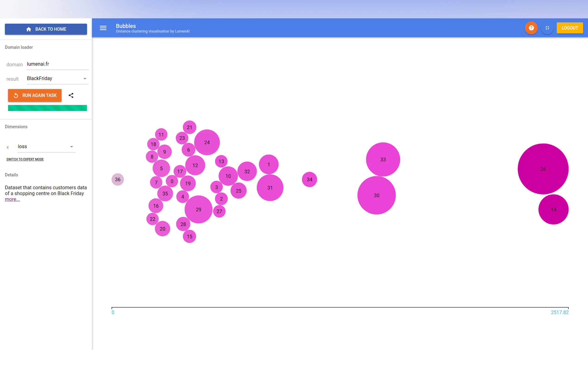Click the fullscreen exit icon
The image size is (588, 368).
tap(547, 28)
